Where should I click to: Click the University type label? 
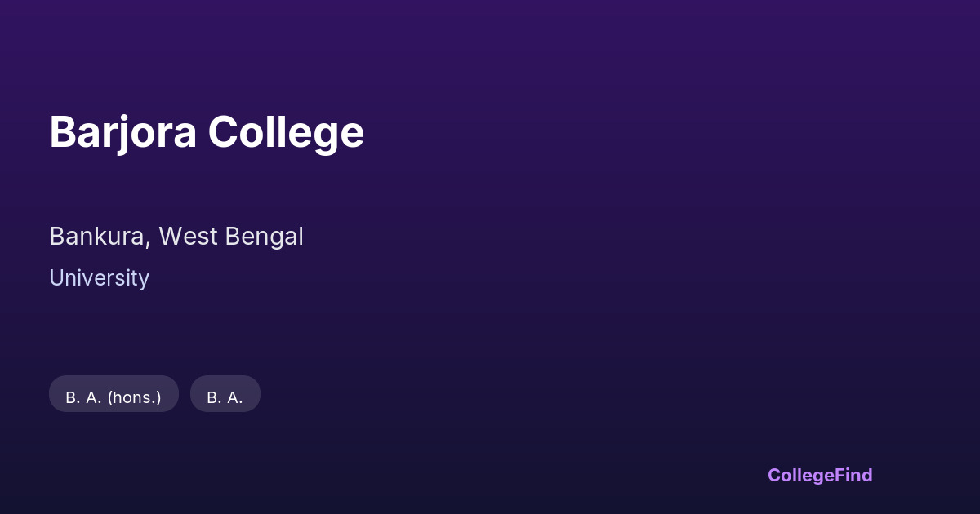tap(99, 278)
